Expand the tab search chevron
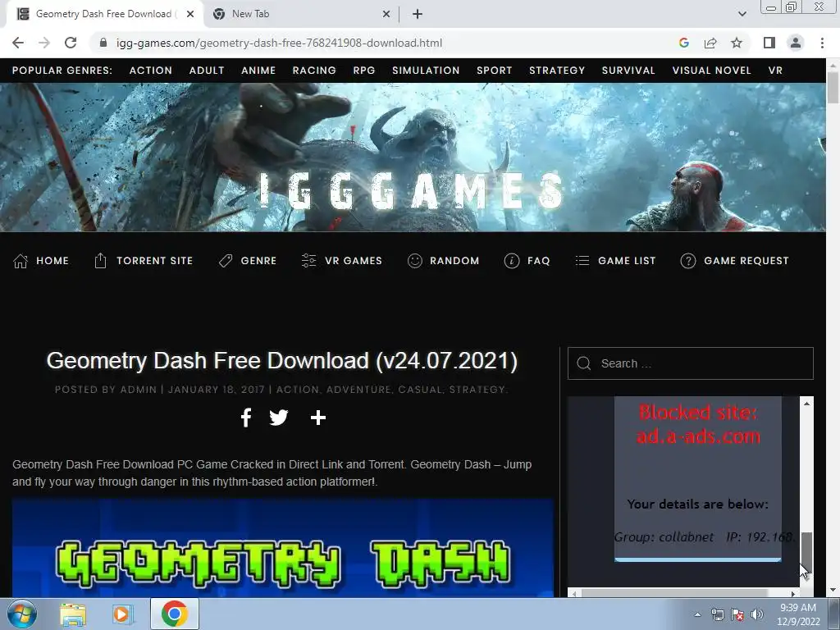 click(742, 14)
